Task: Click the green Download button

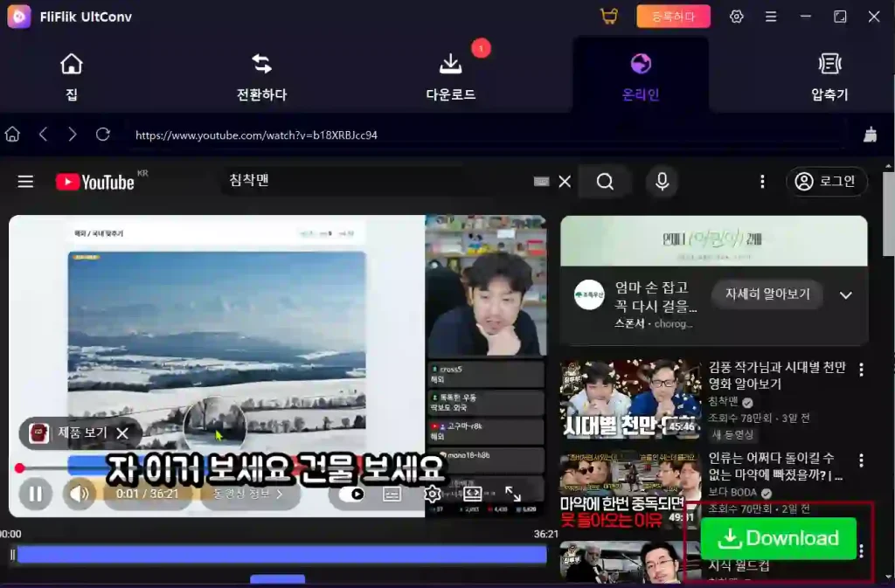Action: 778,538
